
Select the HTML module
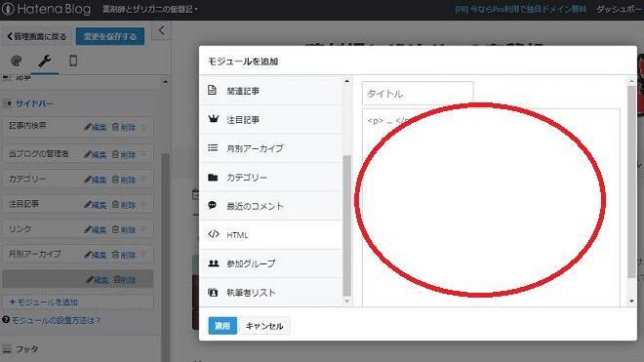click(271, 235)
